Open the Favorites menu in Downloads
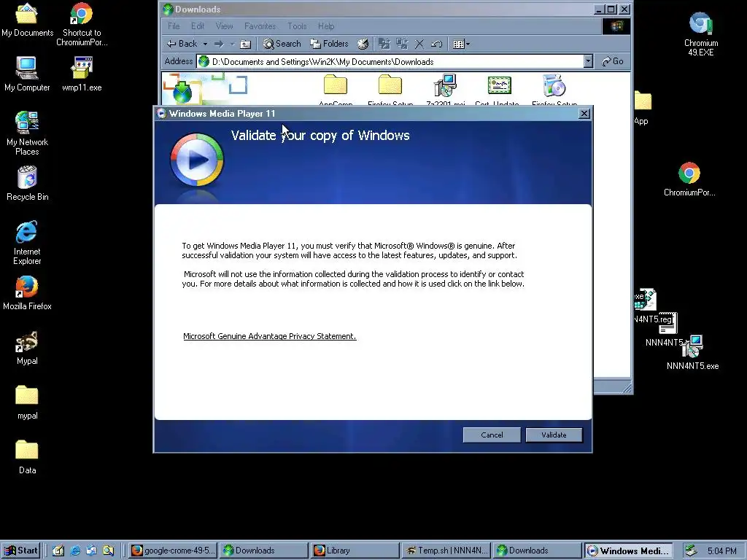This screenshot has width=747, height=560. coord(260,26)
